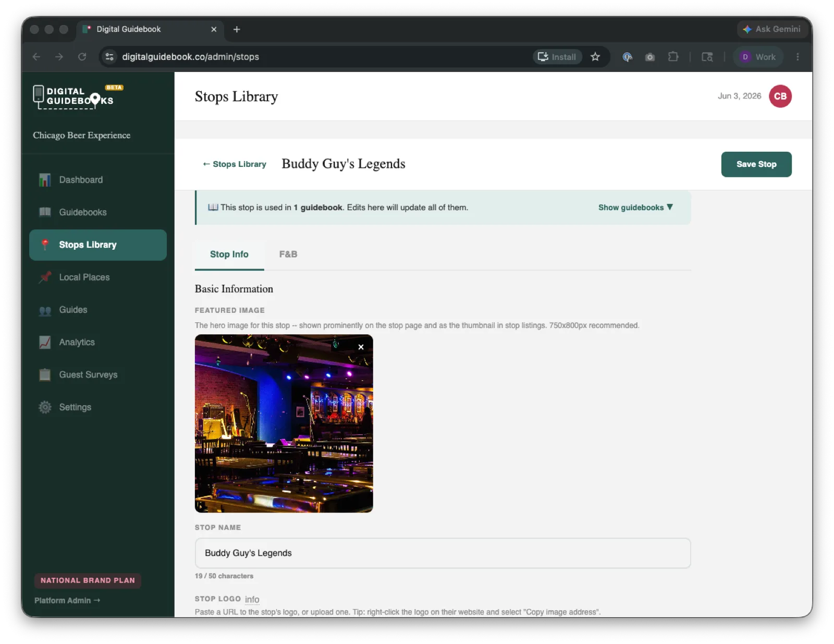This screenshot has height=644, width=834.
Task: Open the Platform Admin link
Action: pos(67,601)
